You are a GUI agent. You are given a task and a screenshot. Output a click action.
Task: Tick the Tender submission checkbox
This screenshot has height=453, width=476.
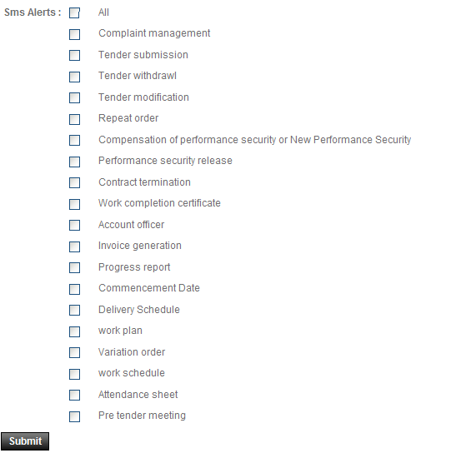[x=74, y=56]
